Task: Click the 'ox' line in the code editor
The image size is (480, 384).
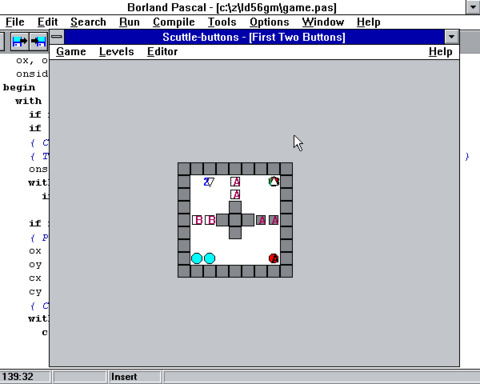Action: (x=35, y=251)
